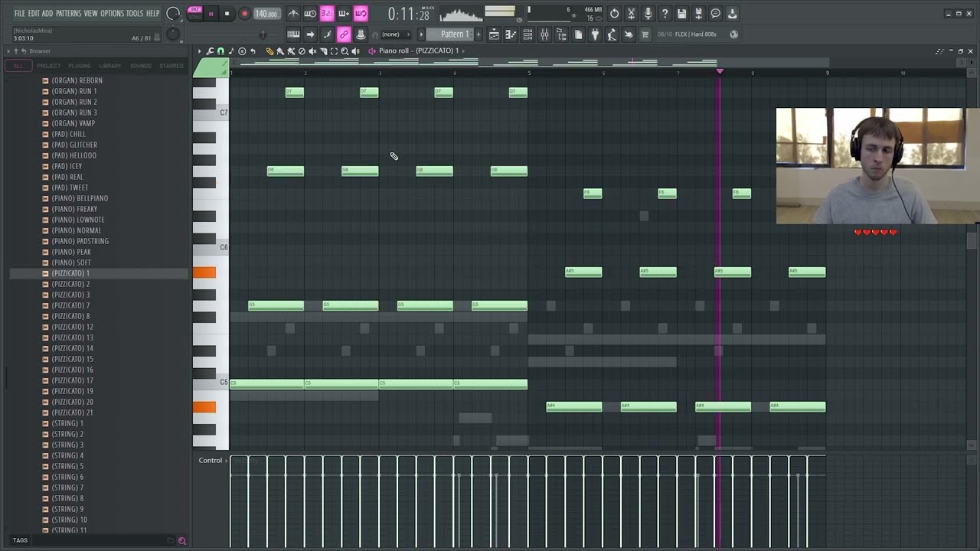
Task: Click the record button
Action: pos(244,13)
